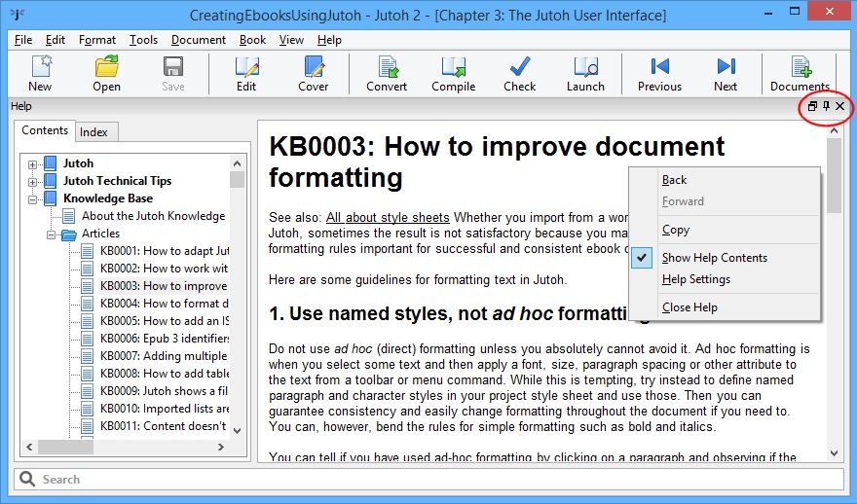Switch to the Index tab
This screenshot has height=504, width=857.
tap(93, 132)
